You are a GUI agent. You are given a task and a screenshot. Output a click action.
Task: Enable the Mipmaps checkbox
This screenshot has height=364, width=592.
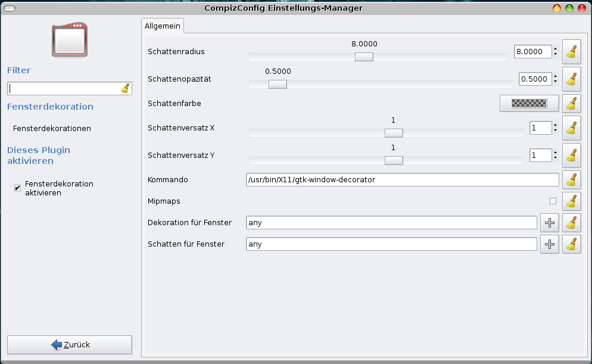point(553,201)
